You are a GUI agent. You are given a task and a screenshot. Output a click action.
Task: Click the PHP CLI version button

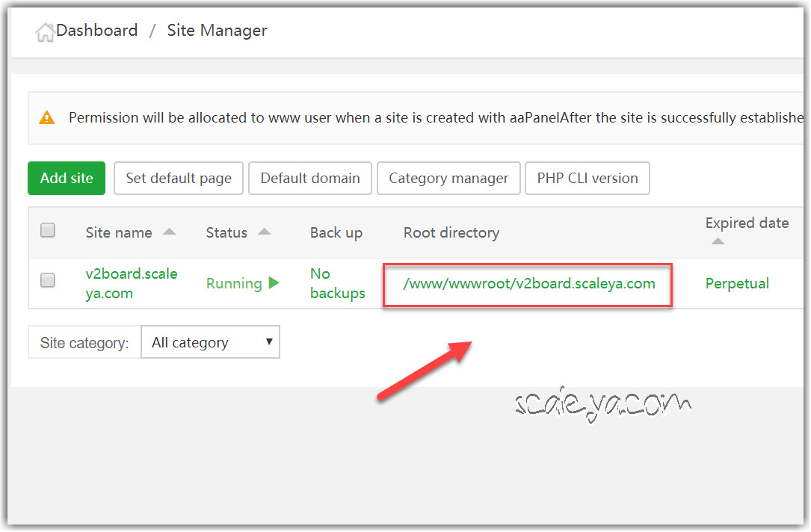(x=588, y=179)
